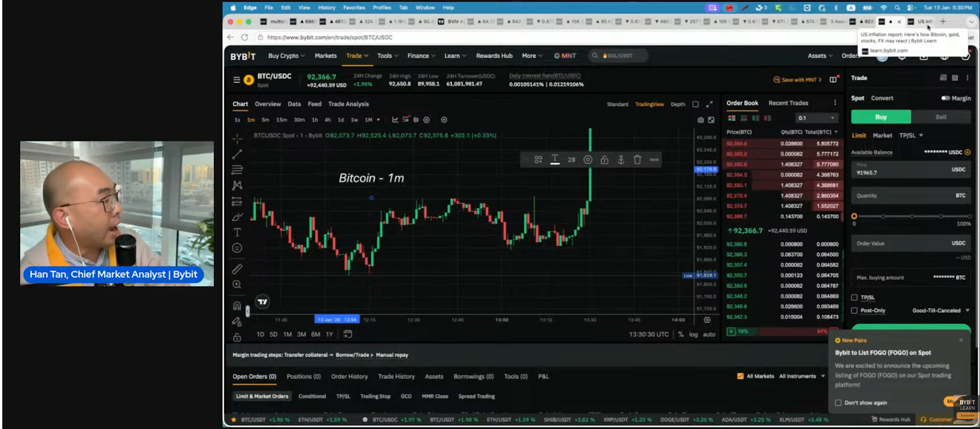The image size is (980, 429).
Task: Switch to the Convert tab
Action: coord(882,98)
